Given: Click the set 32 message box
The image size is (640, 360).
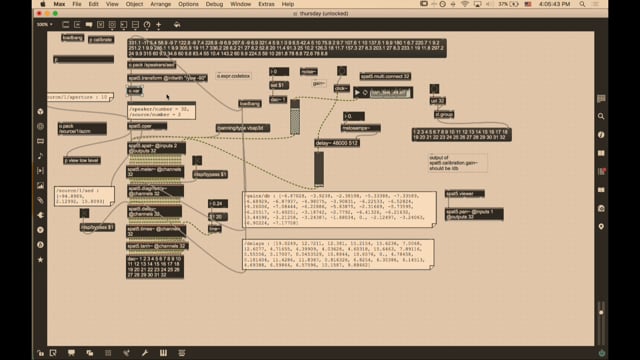Looking at the screenshot, I should (438, 101).
